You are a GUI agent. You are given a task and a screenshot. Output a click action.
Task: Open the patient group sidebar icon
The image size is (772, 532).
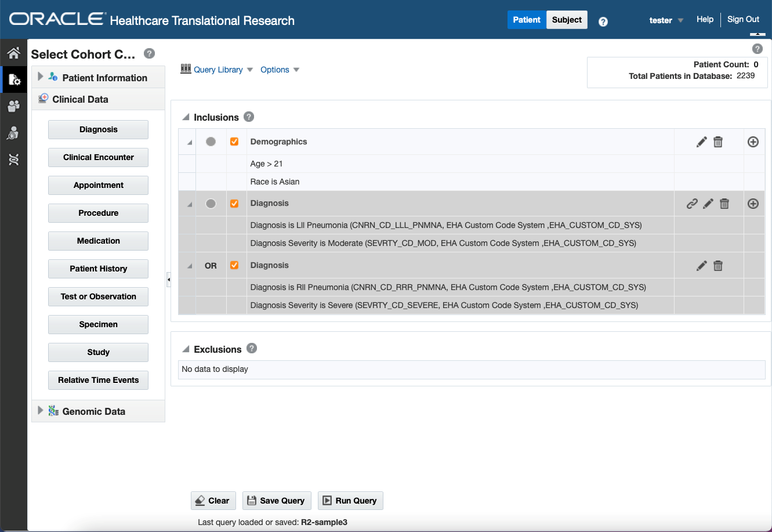click(14, 106)
